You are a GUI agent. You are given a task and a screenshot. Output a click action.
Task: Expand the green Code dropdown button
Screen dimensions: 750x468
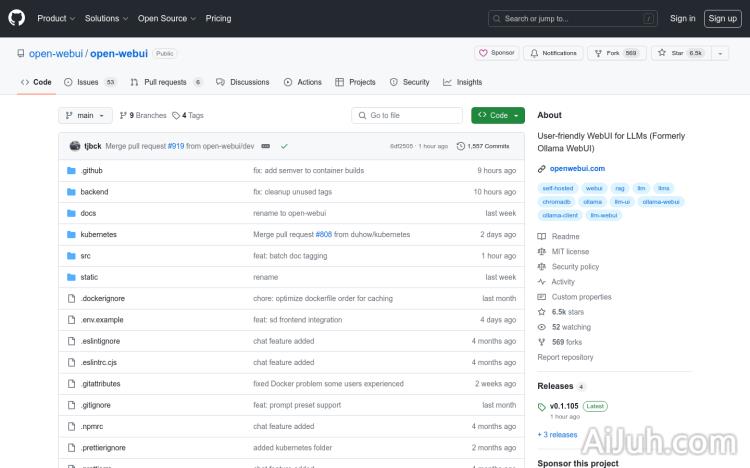(497, 116)
